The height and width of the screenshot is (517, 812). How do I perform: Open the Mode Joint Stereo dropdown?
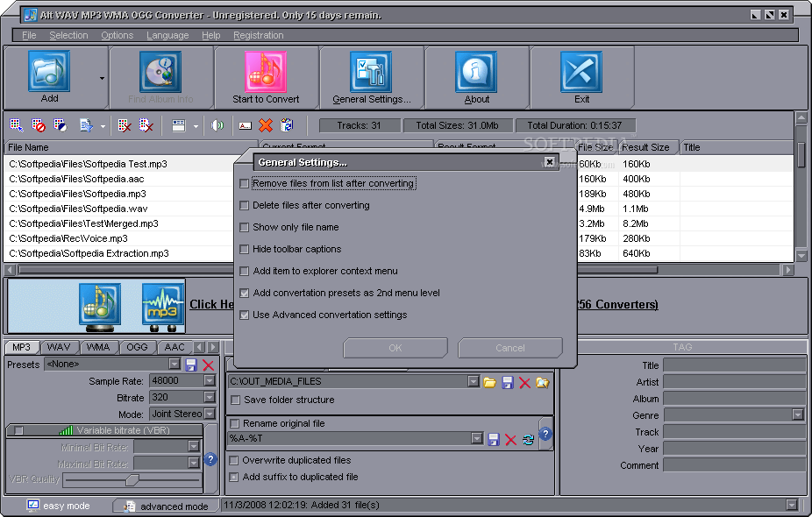(210, 414)
